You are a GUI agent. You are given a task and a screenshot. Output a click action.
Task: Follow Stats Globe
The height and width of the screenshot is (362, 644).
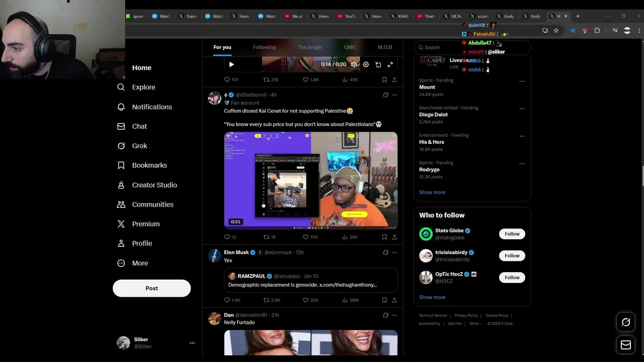pyautogui.click(x=512, y=234)
